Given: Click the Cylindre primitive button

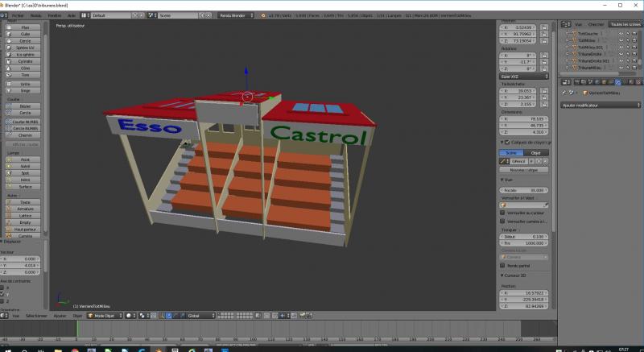Looking at the screenshot, I should click(24, 60).
